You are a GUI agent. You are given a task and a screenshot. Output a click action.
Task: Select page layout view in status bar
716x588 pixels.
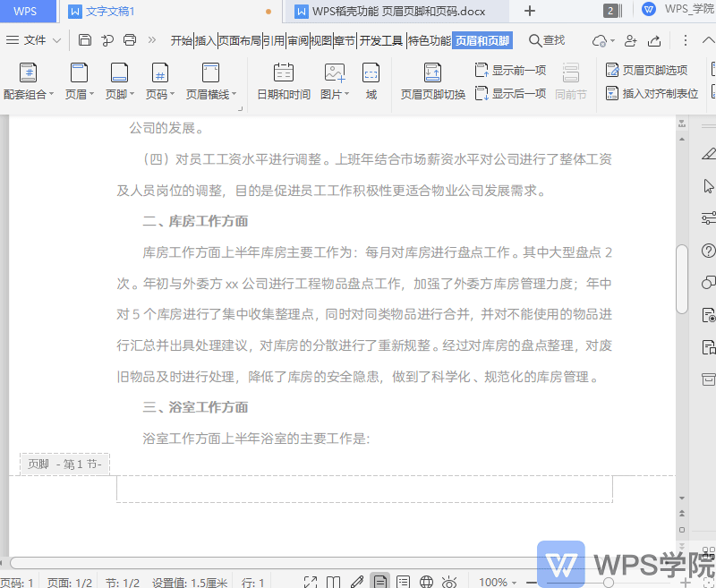point(379,581)
